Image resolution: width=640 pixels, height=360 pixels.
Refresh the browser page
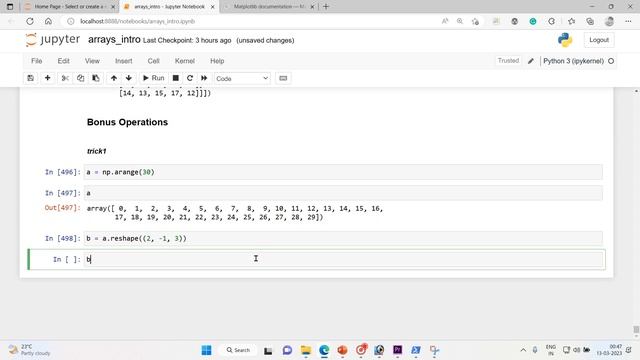pyautogui.click(x=30, y=21)
